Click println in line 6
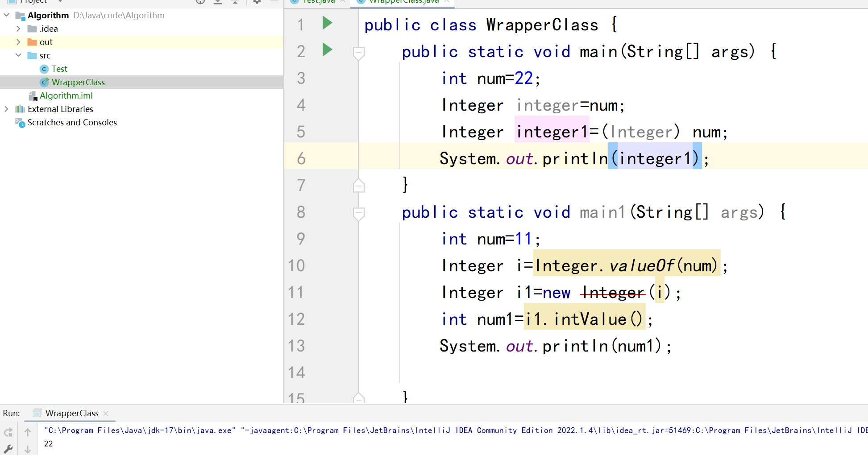 pos(575,159)
